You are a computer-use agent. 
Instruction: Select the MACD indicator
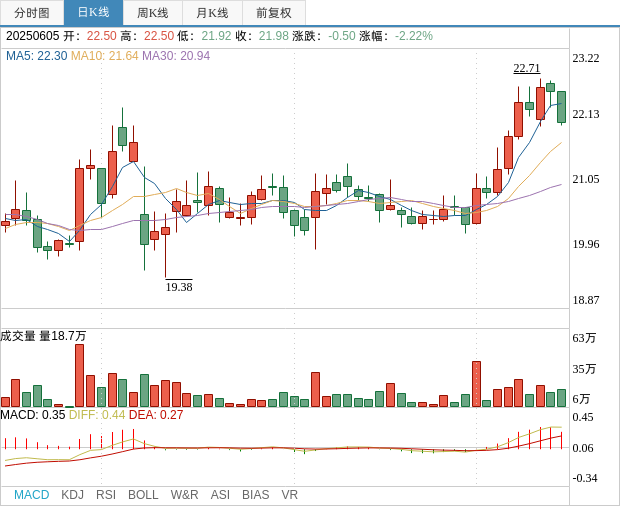tap(32, 495)
